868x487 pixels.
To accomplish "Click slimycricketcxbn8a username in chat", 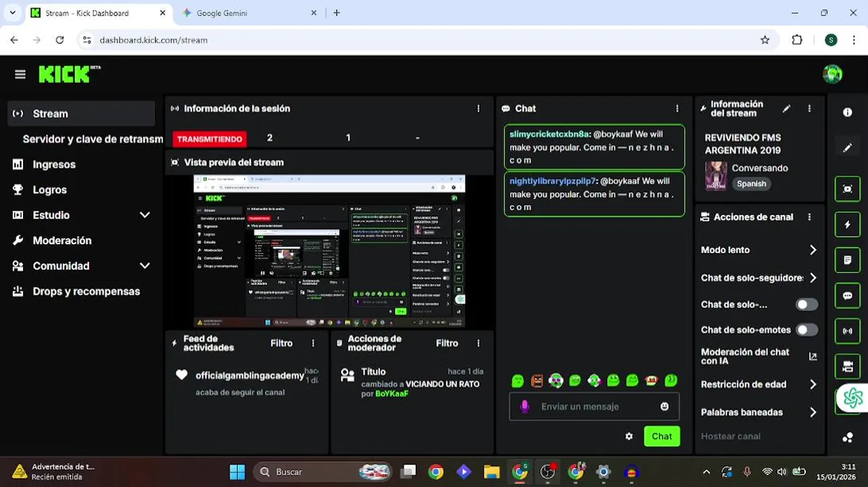I will point(550,134).
